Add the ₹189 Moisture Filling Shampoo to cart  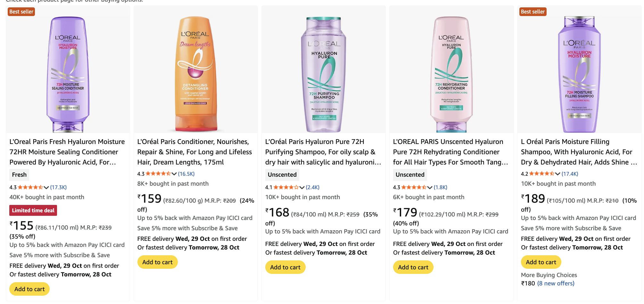tap(541, 262)
